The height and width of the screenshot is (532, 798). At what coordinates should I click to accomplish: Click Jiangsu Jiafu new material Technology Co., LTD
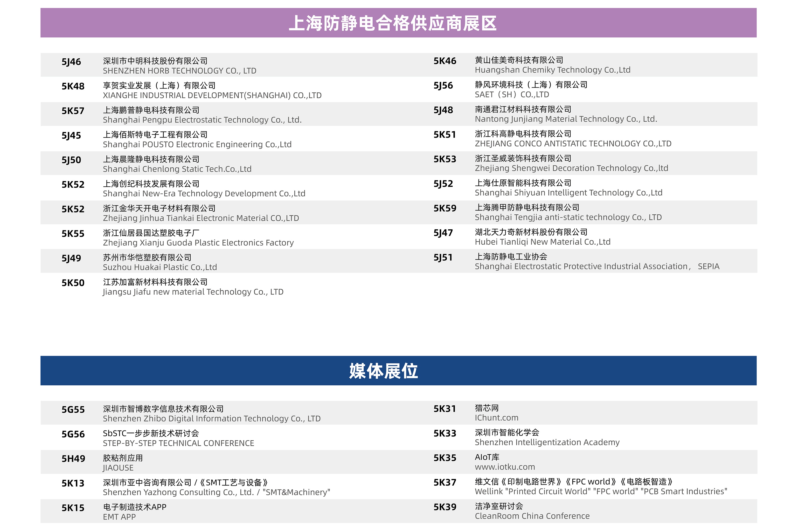193,292
